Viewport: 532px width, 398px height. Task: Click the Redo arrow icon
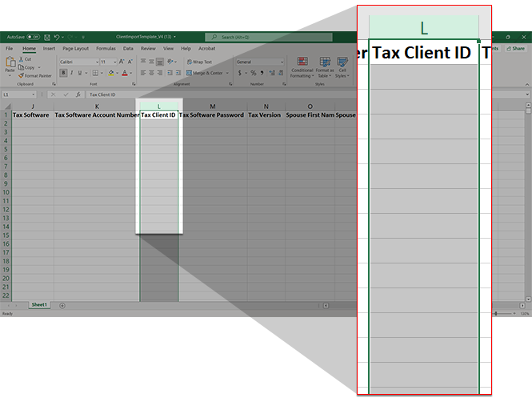[x=70, y=37]
